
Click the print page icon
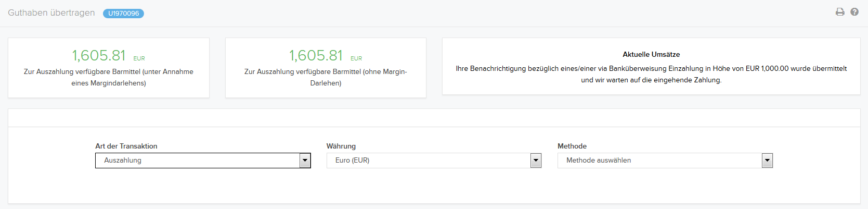pyautogui.click(x=840, y=12)
